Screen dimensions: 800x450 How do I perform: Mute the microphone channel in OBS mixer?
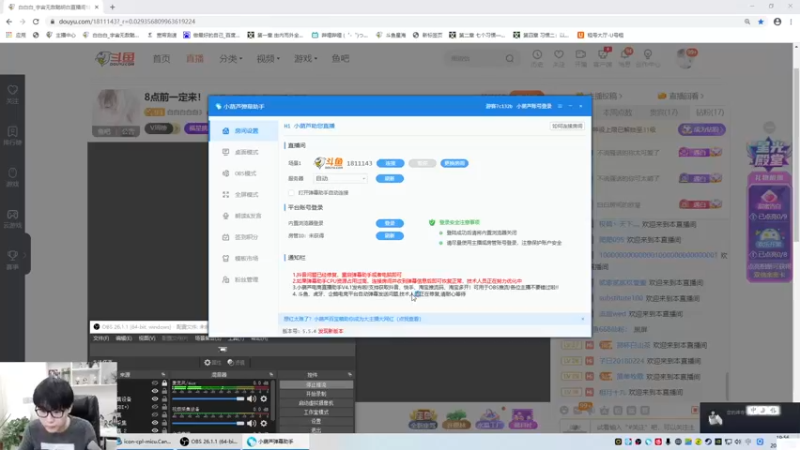252,398
